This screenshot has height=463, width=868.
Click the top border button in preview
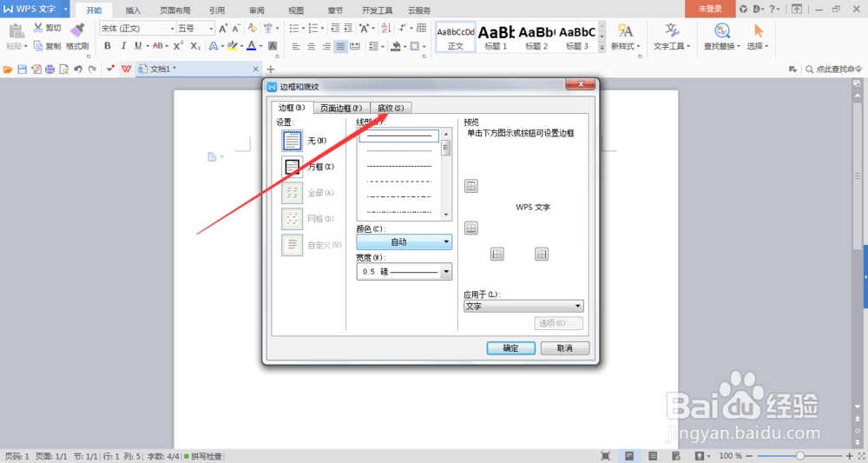471,186
